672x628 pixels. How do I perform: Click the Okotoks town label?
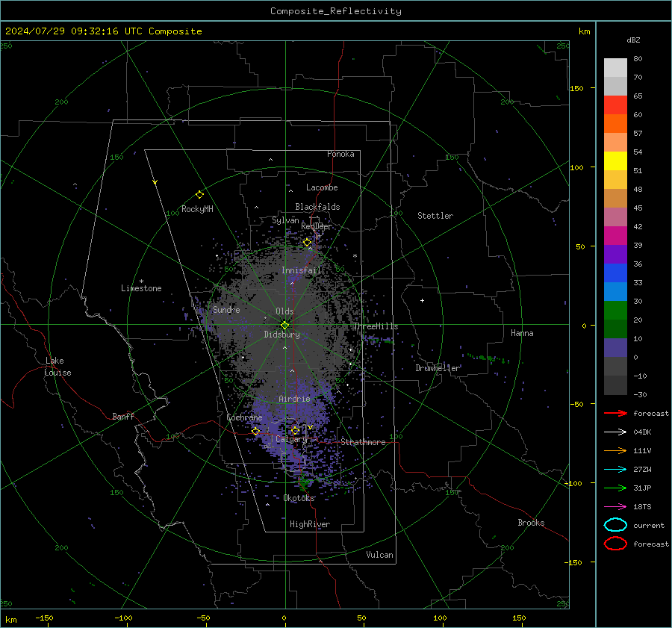point(299,498)
